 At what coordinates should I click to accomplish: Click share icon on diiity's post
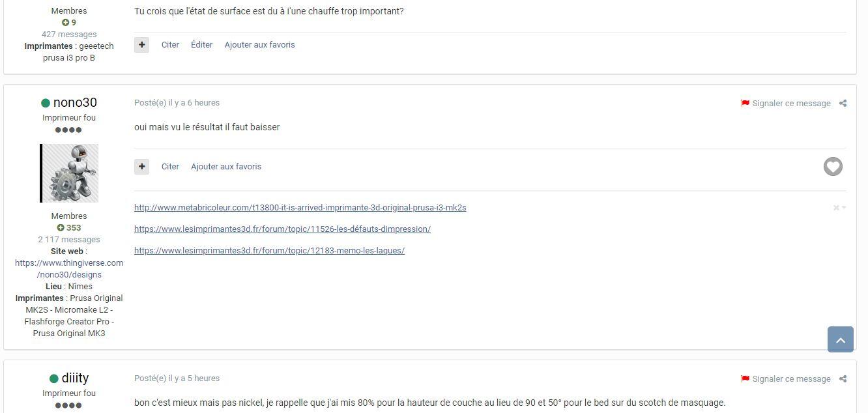pos(843,379)
